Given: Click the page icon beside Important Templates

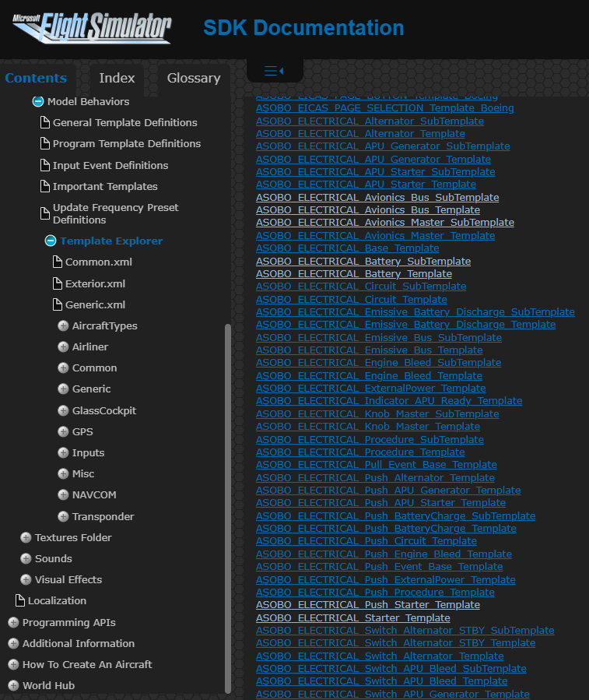Looking at the screenshot, I should click(x=44, y=186).
